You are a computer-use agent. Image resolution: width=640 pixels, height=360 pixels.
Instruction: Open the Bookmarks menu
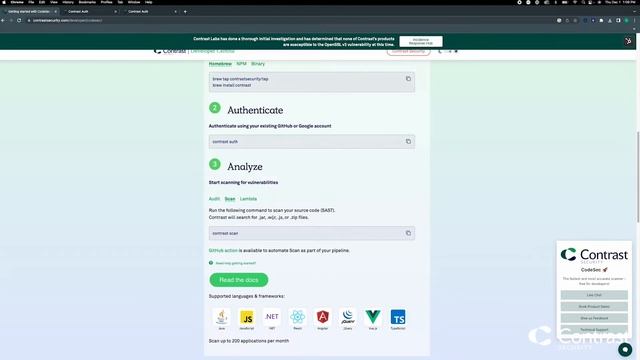click(x=87, y=2)
